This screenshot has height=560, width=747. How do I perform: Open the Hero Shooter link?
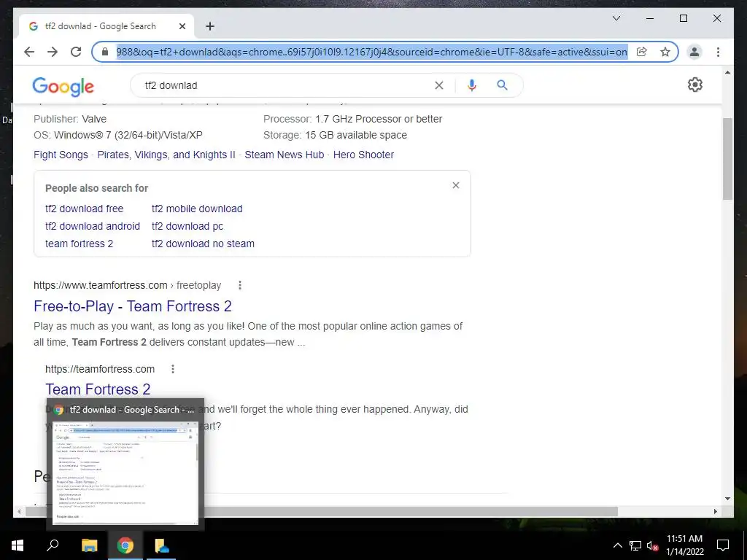pos(363,155)
